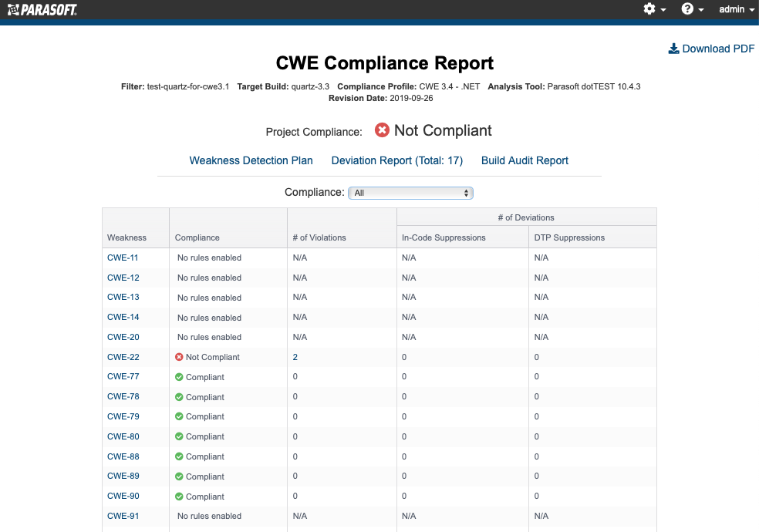Open the CWE-13 weakness link
This screenshot has width=759, height=532.
click(x=123, y=297)
